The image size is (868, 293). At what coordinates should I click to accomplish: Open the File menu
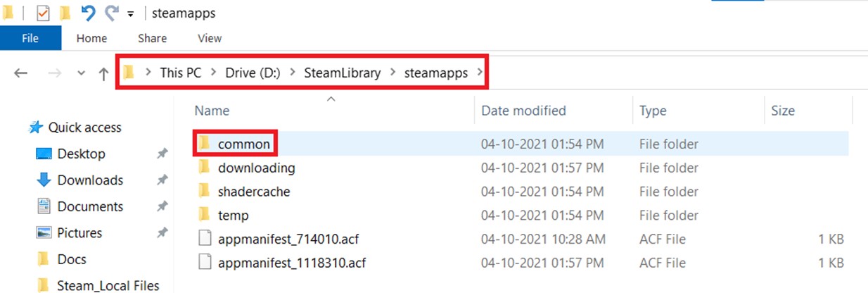30,38
